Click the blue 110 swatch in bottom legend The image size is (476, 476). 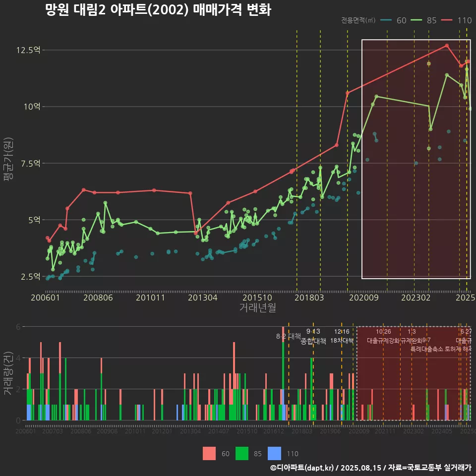pyautogui.click(x=274, y=454)
